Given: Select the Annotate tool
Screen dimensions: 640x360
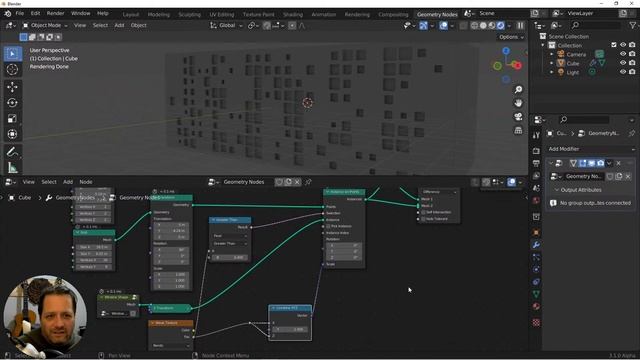Looking at the screenshot, I should (x=12, y=152).
